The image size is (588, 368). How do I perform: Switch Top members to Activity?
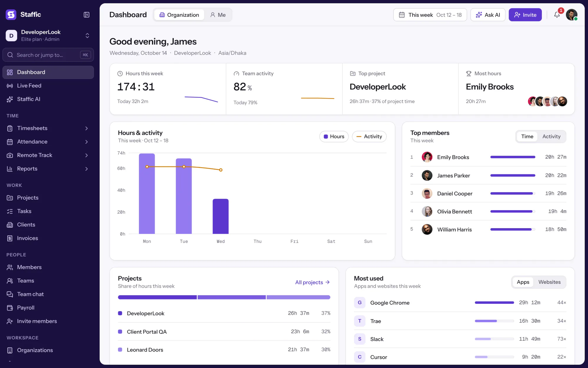(551, 137)
